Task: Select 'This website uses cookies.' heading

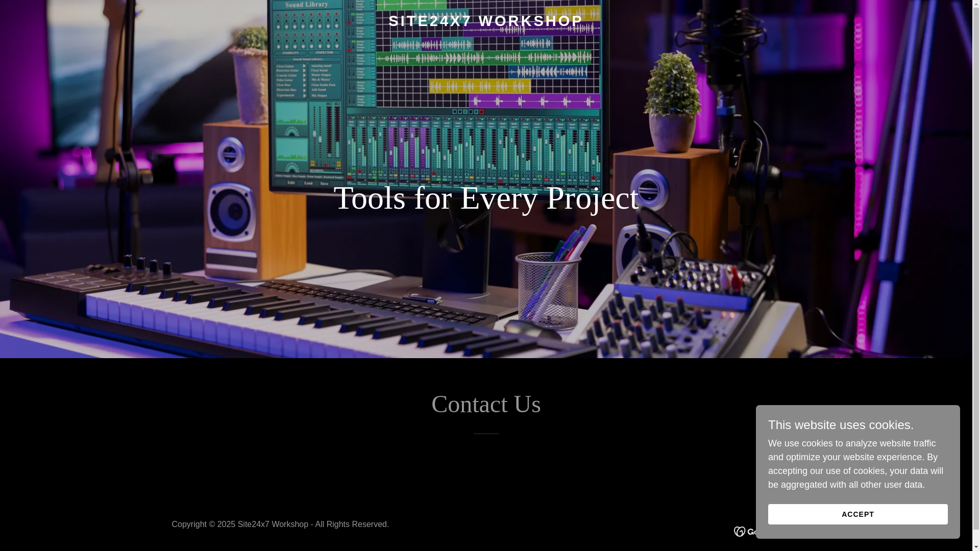Action: [841, 424]
